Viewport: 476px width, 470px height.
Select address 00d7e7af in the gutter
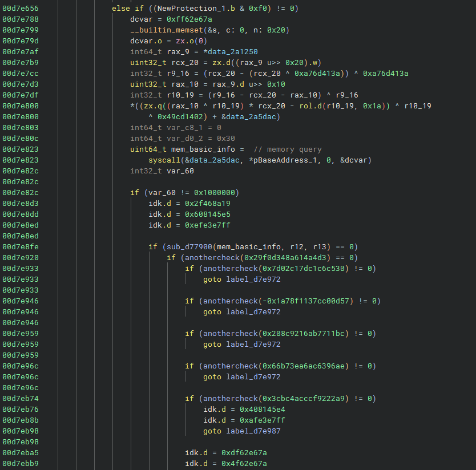pos(21,52)
